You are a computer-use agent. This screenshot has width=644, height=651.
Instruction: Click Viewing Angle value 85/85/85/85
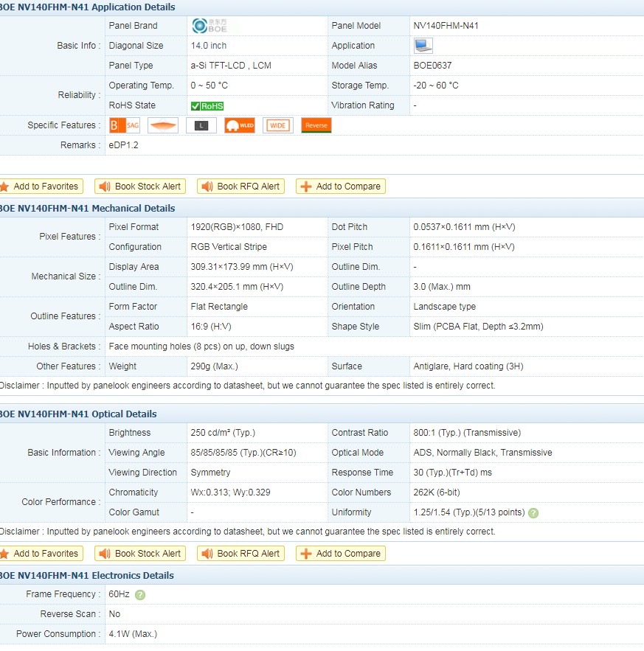243,453
